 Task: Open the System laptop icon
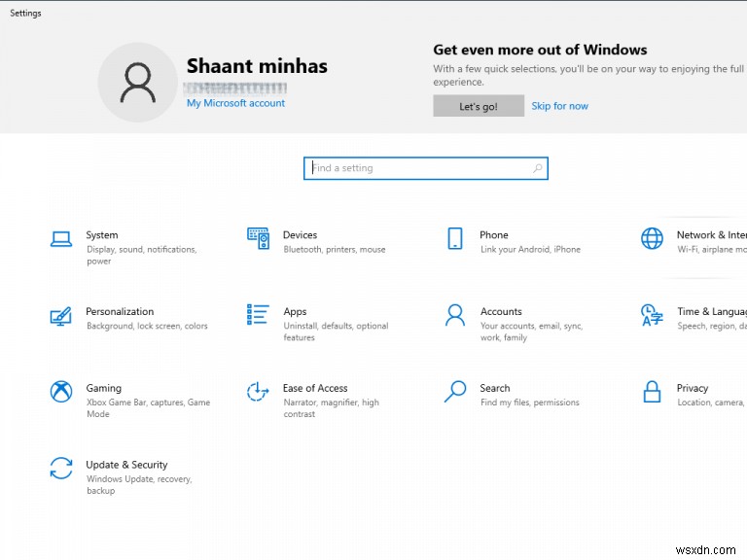click(x=61, y=238)
